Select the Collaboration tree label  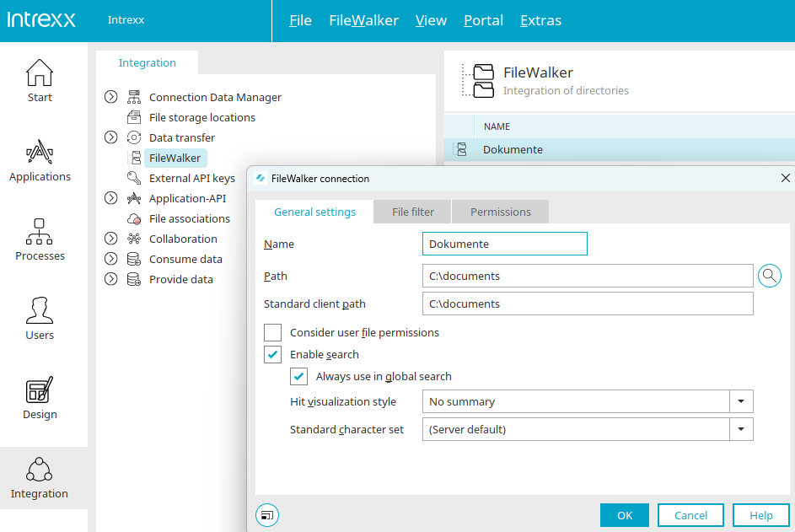(183, 239)
